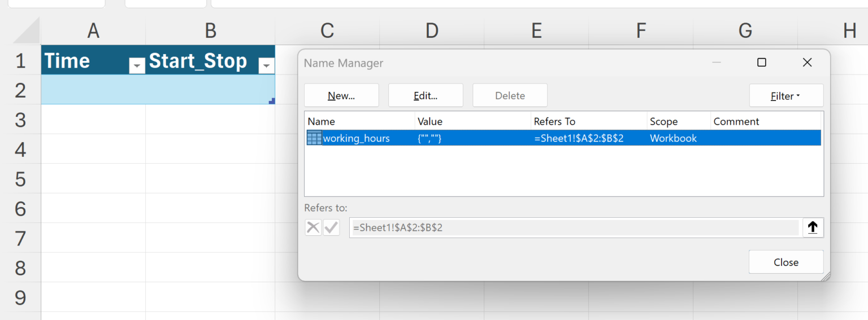Sort by the Name column header

tap(359, 121)
